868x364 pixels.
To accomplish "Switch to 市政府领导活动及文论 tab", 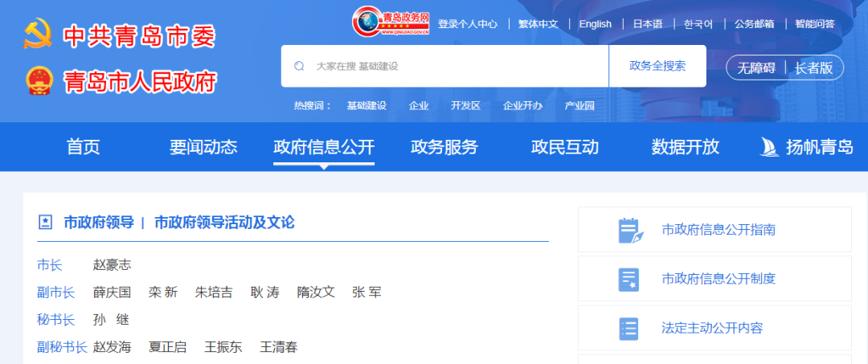I will click(x=224, y=223).
